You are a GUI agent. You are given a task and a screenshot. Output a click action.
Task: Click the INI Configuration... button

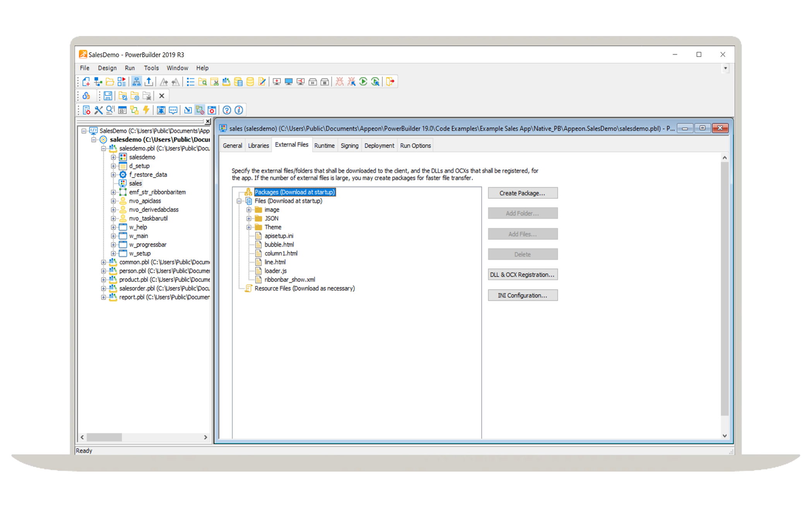(523, 295)
